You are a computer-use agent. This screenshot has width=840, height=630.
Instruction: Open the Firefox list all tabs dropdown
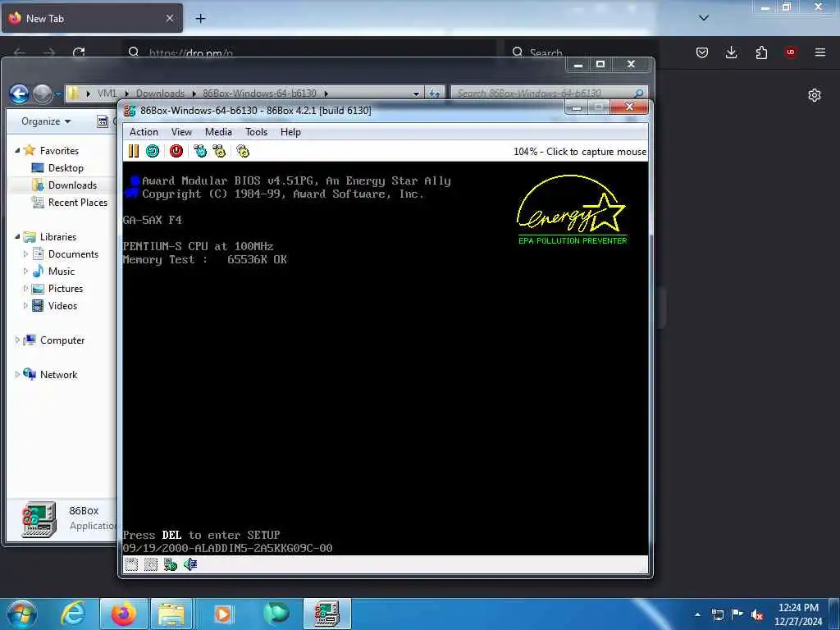[704, 18]
